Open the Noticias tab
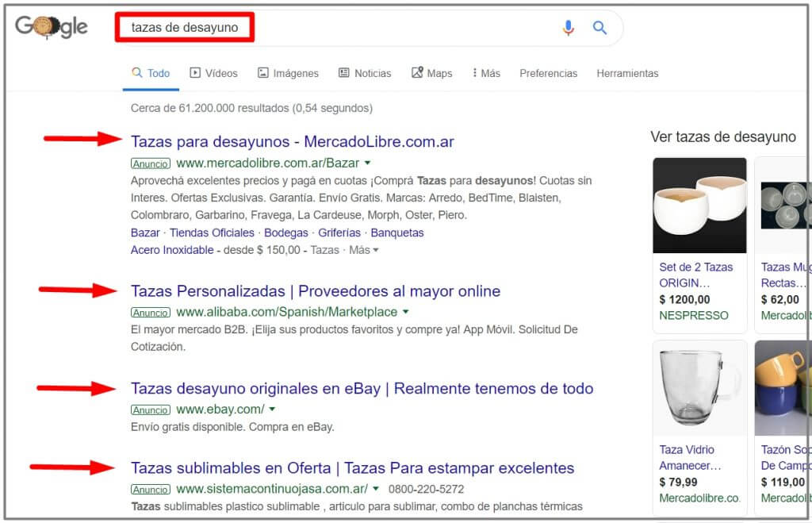The image size is (812, 523). coord(365,73)
